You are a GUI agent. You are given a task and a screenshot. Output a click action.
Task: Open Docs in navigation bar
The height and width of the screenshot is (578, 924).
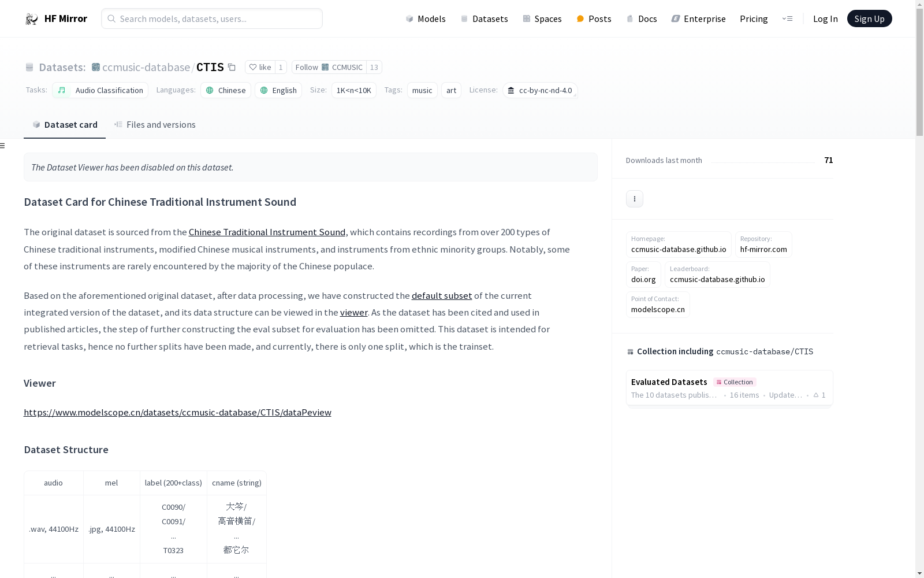pyautogui.click(x=642, y=18)
